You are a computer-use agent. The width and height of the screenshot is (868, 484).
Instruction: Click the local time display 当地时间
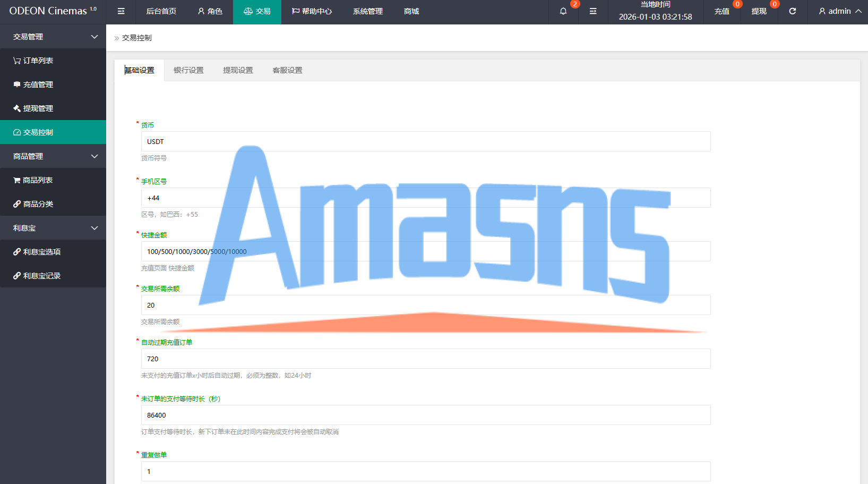coord(655,11)
